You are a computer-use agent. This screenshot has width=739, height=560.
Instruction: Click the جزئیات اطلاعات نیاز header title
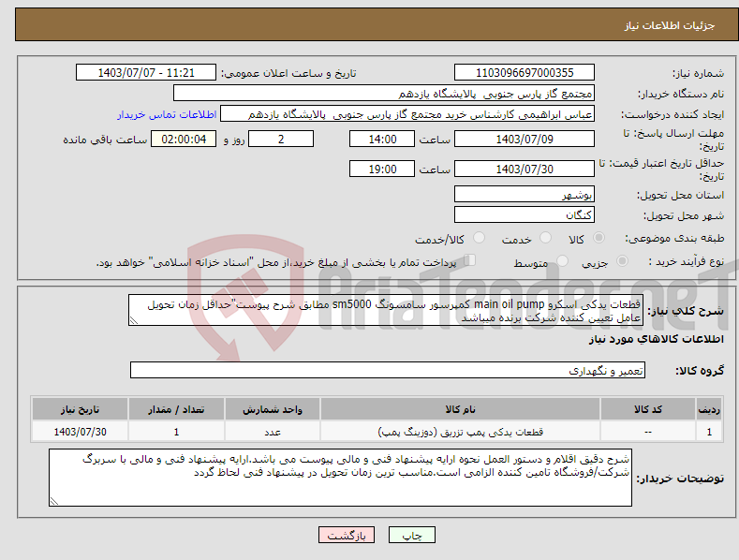[x=670, y=25]
